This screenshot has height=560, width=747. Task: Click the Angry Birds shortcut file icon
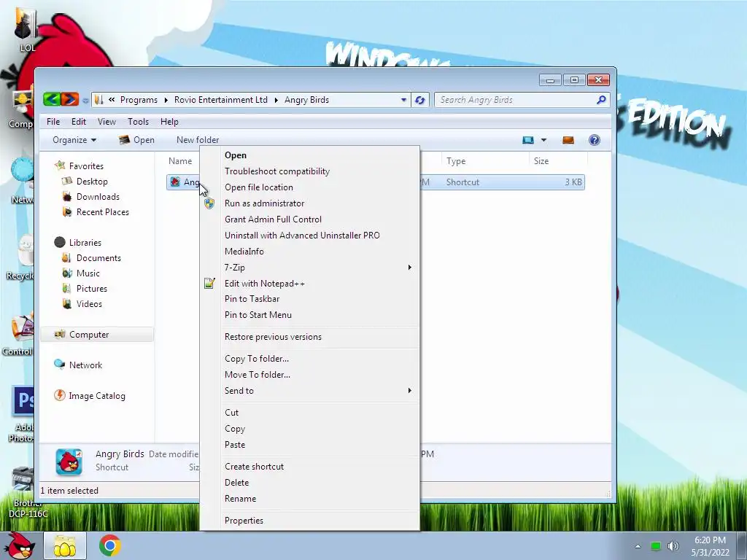[x=175, y=182]
